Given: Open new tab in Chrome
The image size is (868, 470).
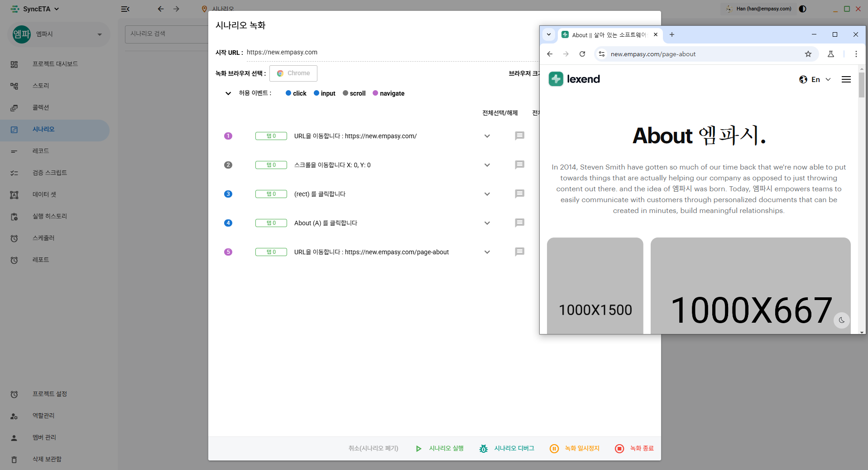Looking at the screenshot, I should tap(672, 34).
